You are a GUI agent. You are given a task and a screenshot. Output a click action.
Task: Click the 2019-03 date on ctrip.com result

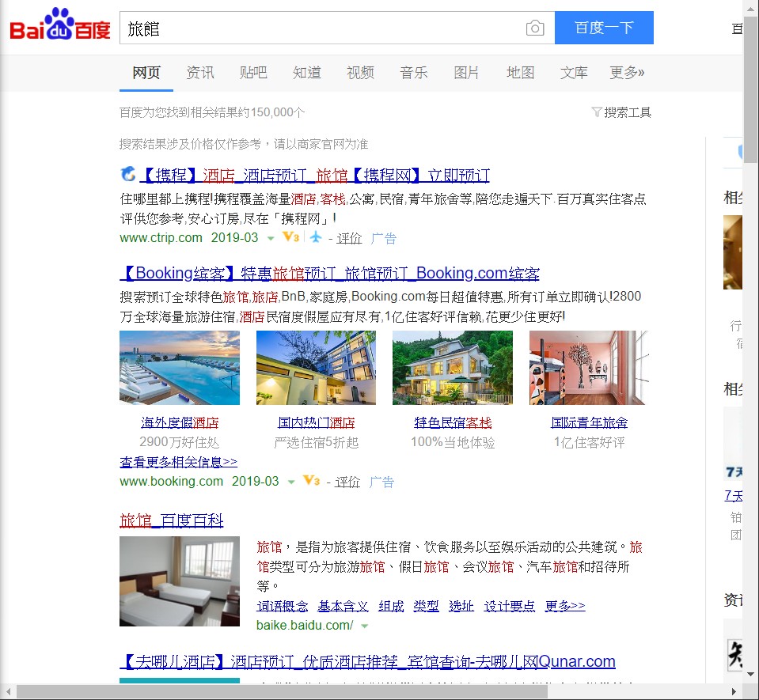coord(235,238)
